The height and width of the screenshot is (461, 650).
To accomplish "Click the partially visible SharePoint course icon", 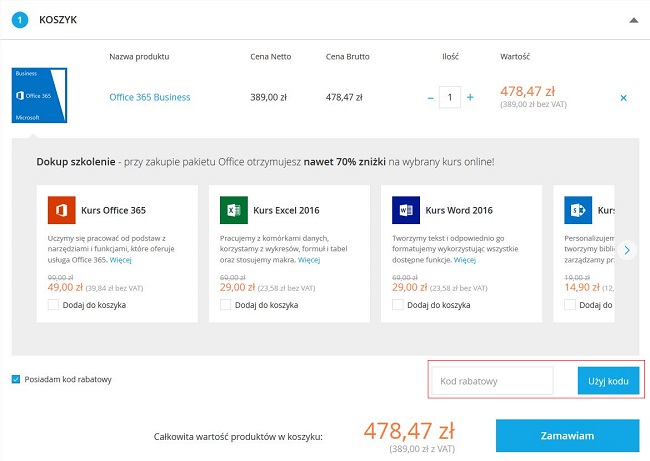I will pyautogui.click(x=578, y=211).
